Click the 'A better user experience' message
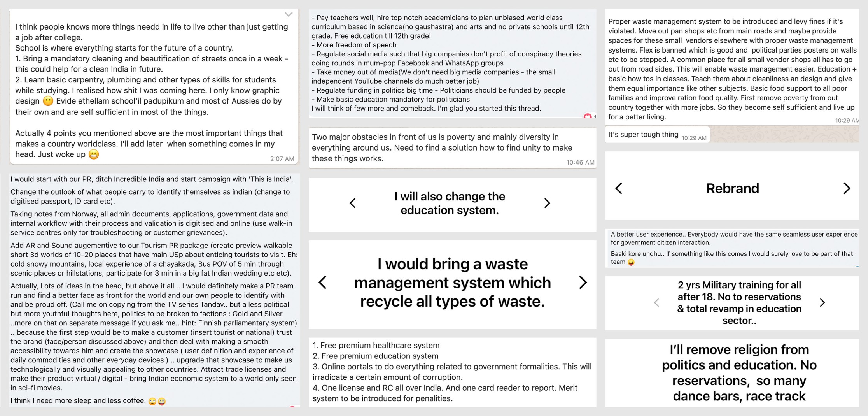 pos(732,248)
